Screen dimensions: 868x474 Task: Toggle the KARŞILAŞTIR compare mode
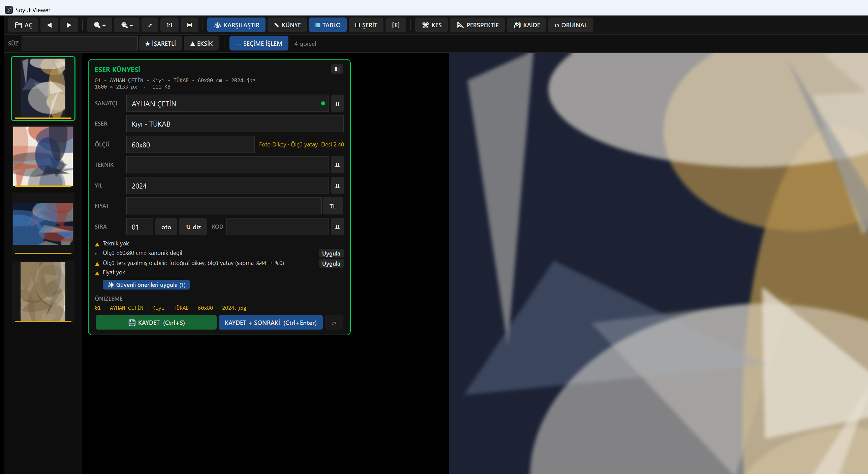237,25
